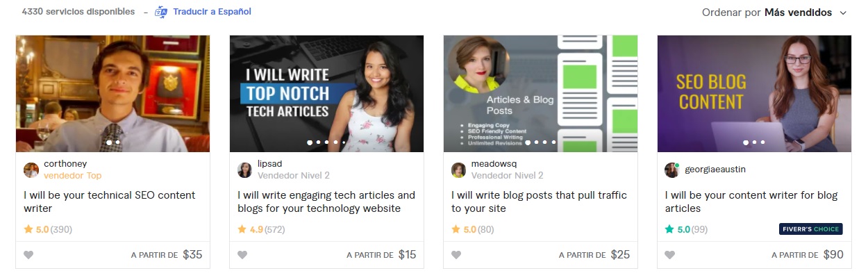Image resolution: width=868 pixels, height=280 pixels.
Task: Favorite corthoney's SEO content writer gig
Action: pyautogui.click(x=28, y=255)
